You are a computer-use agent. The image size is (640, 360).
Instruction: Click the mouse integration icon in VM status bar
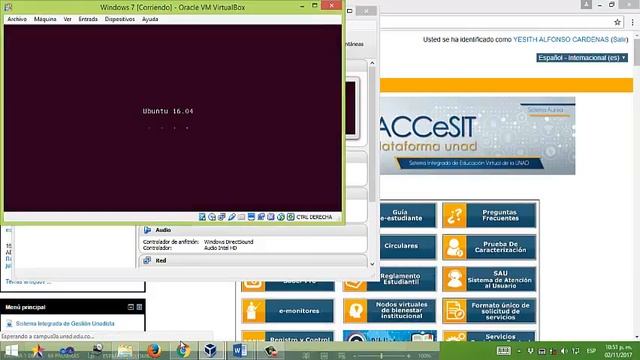click(x=280, y=217)
